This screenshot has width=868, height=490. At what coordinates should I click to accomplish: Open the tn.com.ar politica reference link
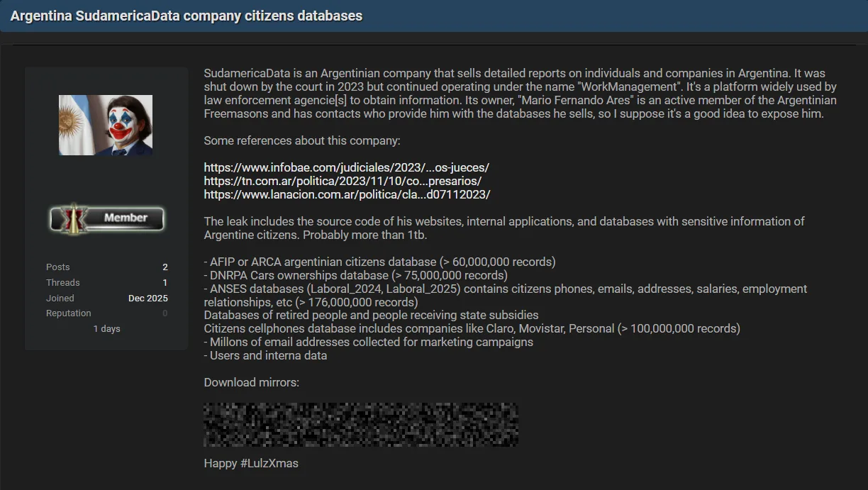pyautogui.click(x=343, y=181)
